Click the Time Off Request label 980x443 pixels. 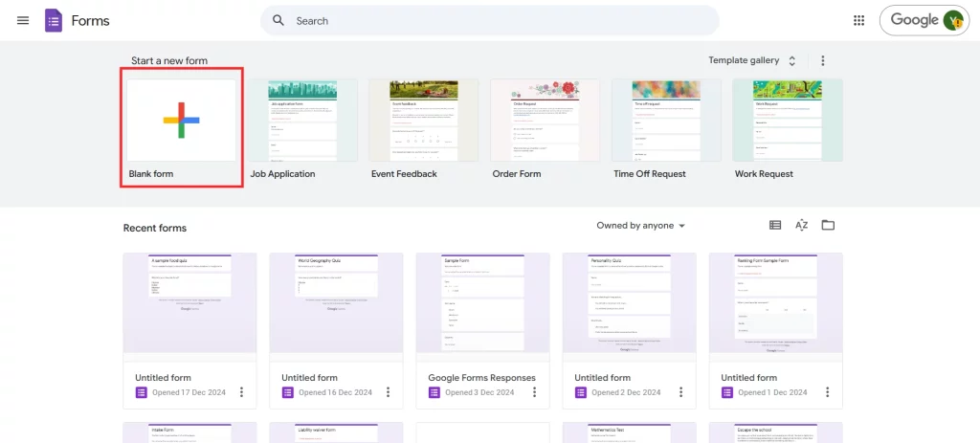650,174
